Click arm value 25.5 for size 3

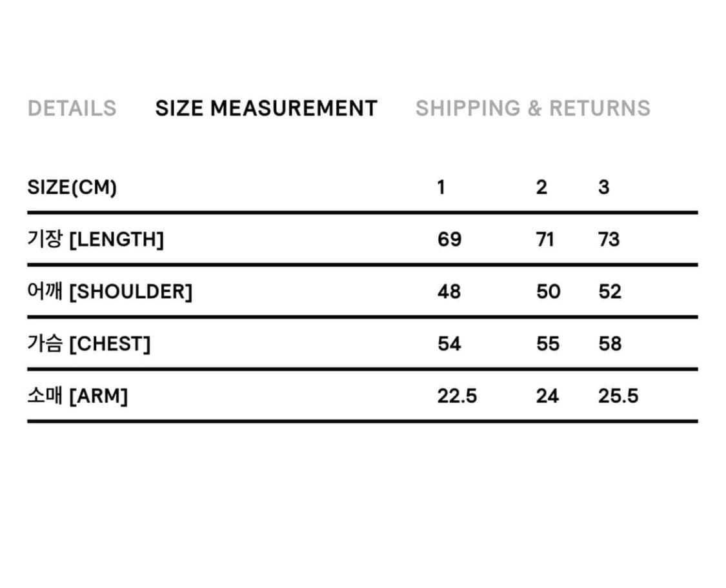(618, 396)
